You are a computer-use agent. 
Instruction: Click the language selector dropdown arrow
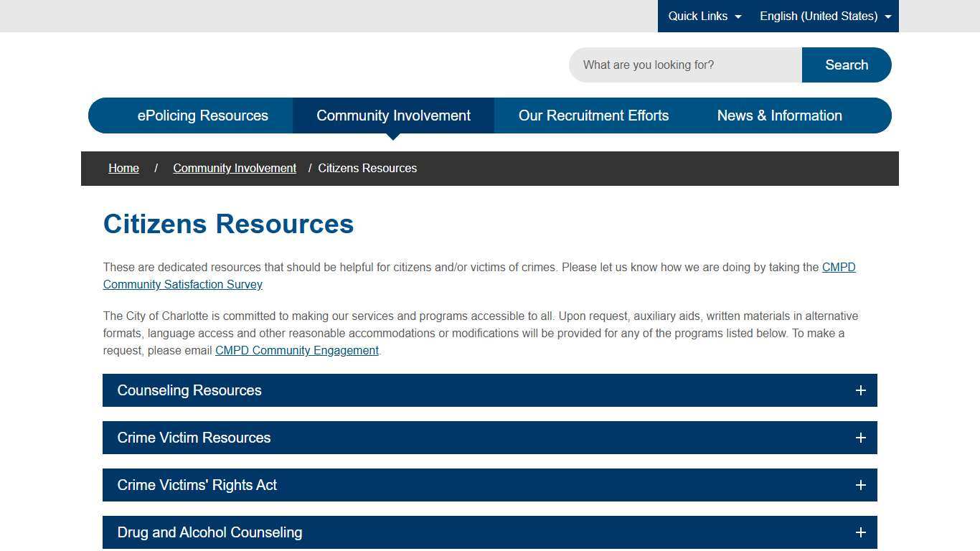pos(888,16)
